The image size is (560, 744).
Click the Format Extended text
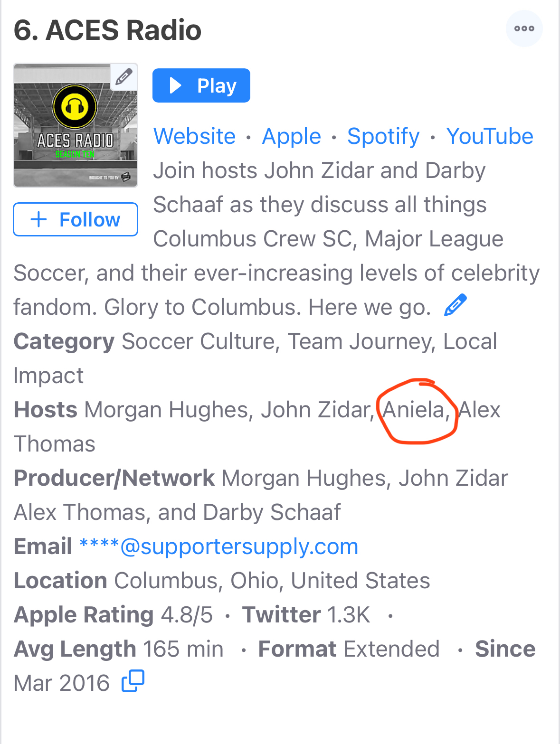tap(392, 649)
